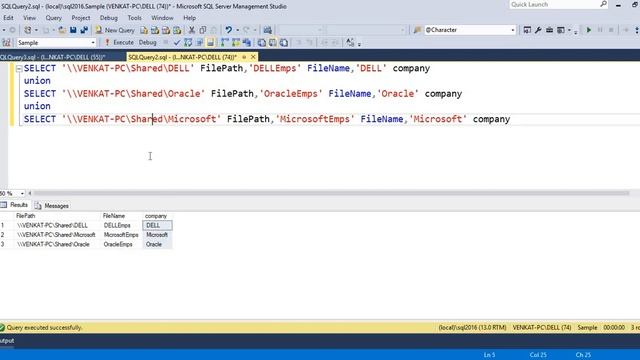Click the editor horizontal scrollbar

[x=331, y=193]
